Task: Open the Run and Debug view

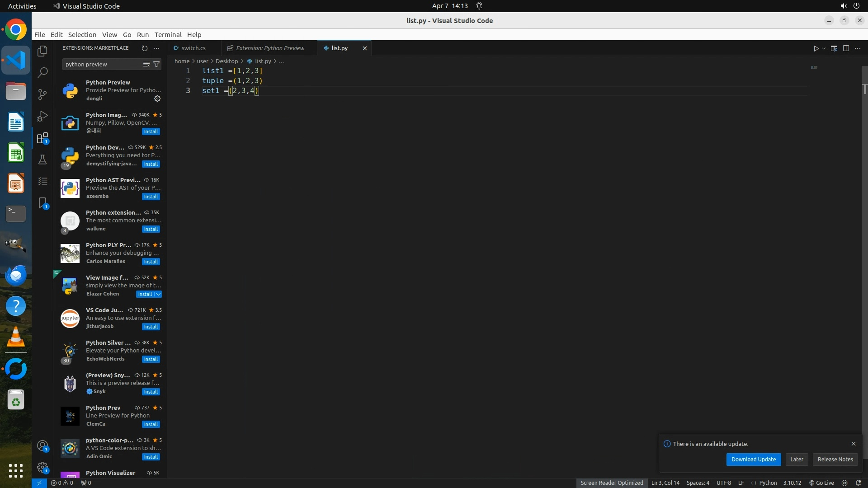Action: (42, 116)
